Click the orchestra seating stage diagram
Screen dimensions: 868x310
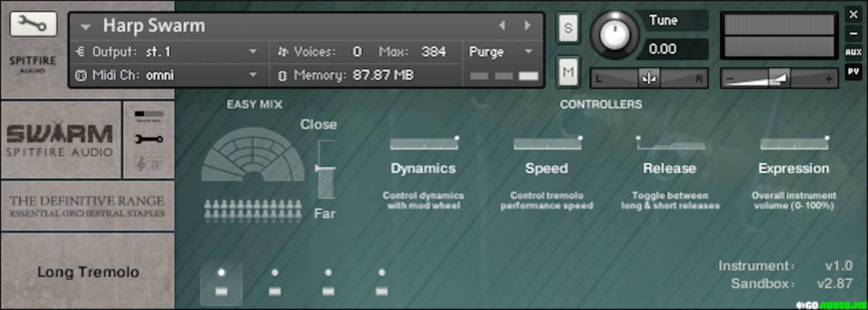tap(253, 154)
